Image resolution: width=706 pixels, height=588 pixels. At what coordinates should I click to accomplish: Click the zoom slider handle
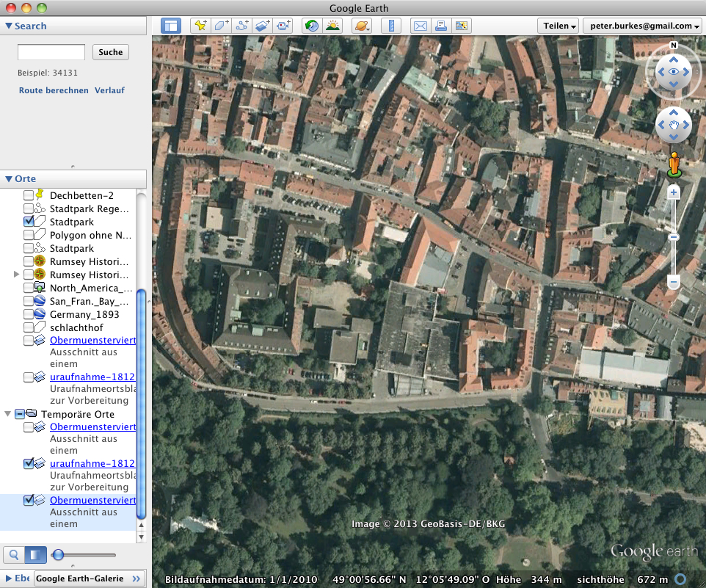(674, 237)
